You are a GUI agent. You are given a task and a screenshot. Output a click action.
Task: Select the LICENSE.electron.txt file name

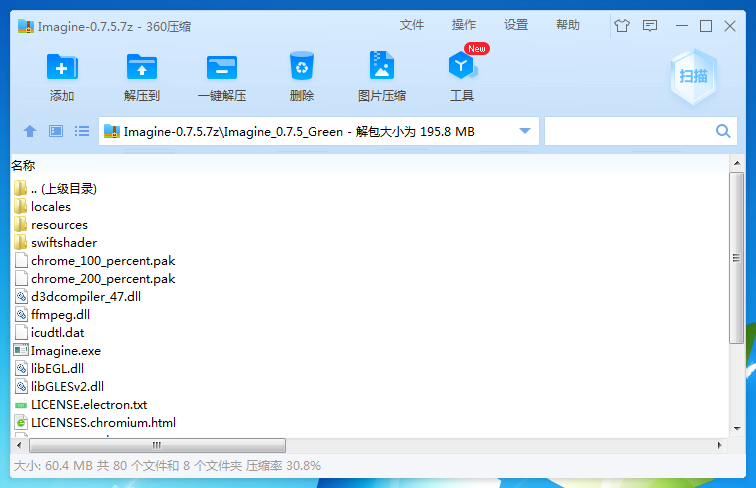[x=89, y=405]
